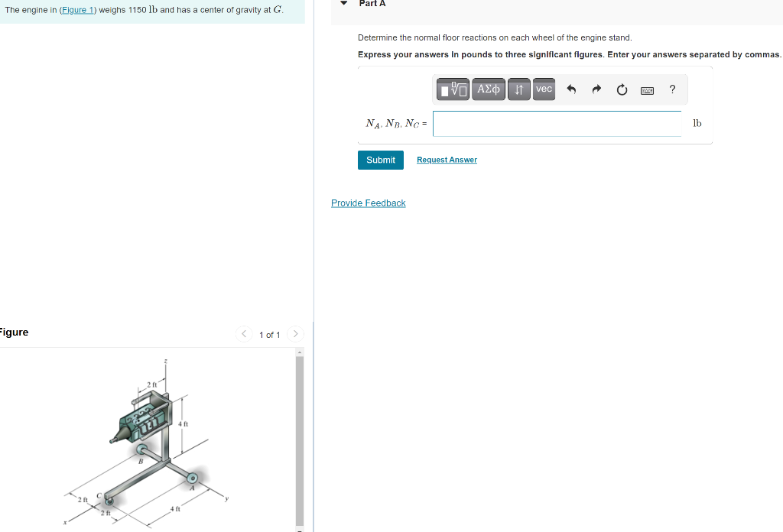Click the NA, NB, NC answer input field
Image resolution: width=783 pixels, height=532 pixels.
(557, 124)
